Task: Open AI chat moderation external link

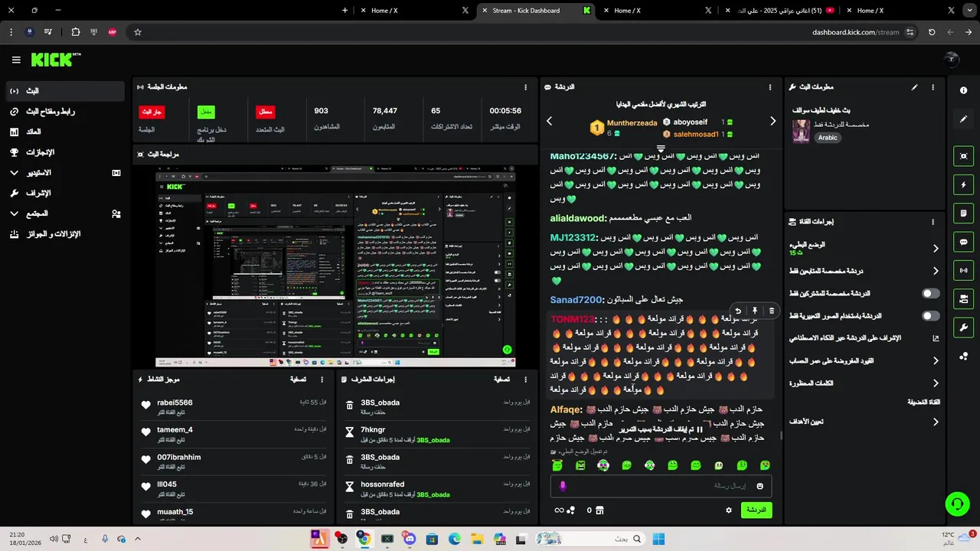Action: (x=936, y=337)
